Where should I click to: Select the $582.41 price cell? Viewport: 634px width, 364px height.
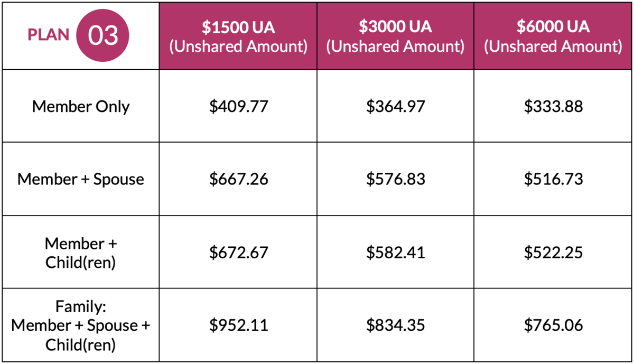point(395,253)
